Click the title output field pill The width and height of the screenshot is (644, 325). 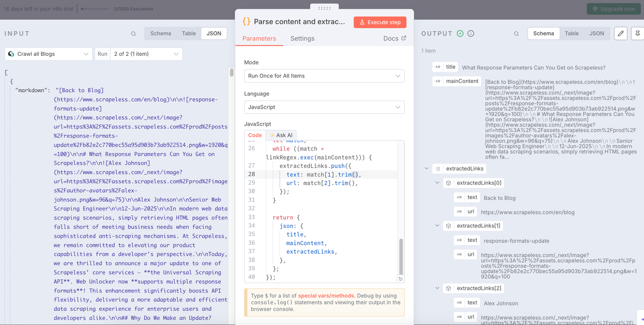[445, 67]
